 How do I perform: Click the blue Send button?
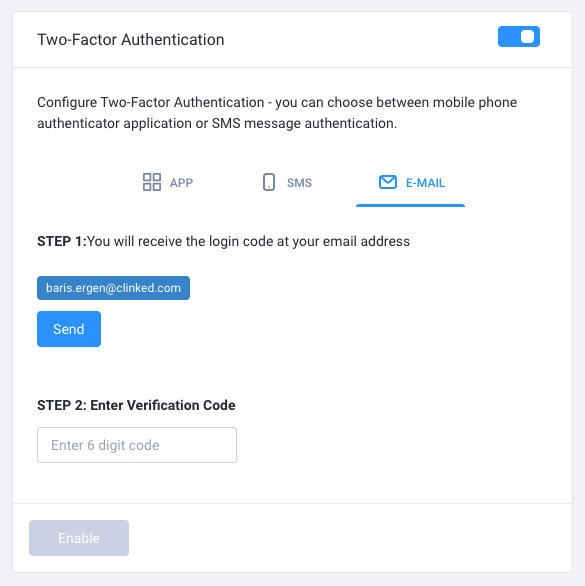click(x=69, y=329)
